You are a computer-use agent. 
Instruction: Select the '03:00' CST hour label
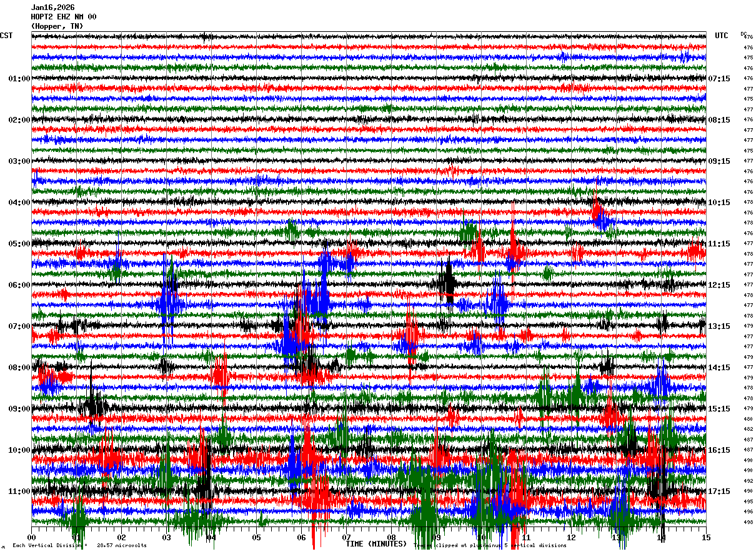tap(19, 161)
